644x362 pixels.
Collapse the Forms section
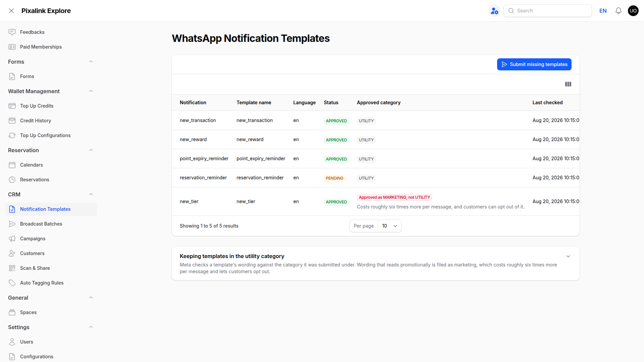(x=91, y=62)
